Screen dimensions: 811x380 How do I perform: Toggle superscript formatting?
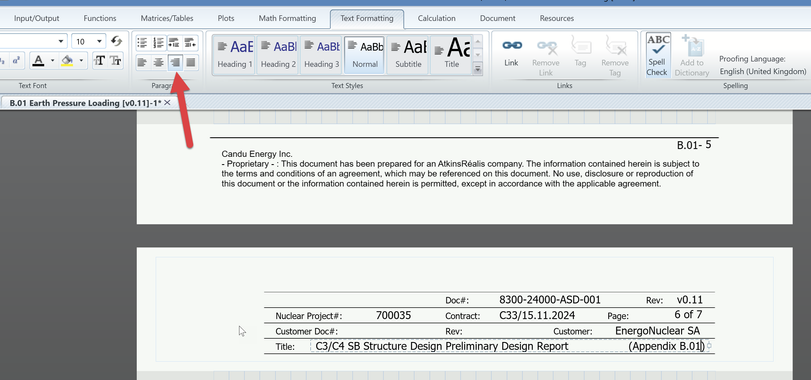(x=16, y=60)
